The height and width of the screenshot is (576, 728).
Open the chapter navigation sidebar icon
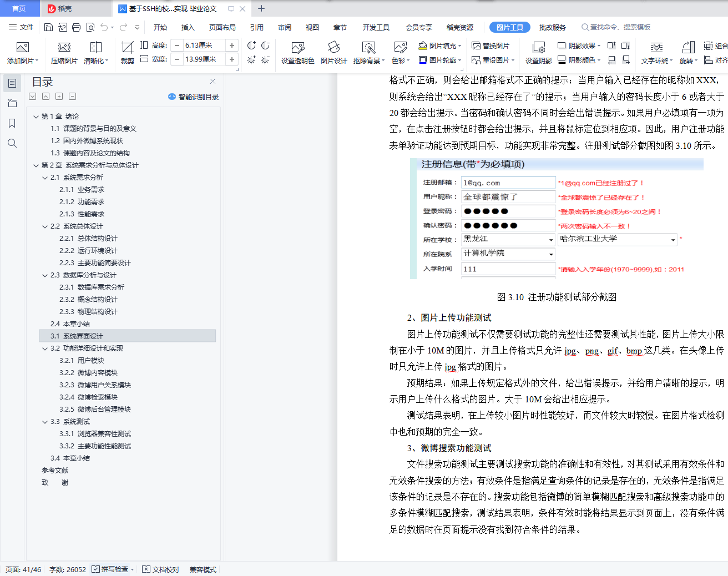tap(12, 103)
